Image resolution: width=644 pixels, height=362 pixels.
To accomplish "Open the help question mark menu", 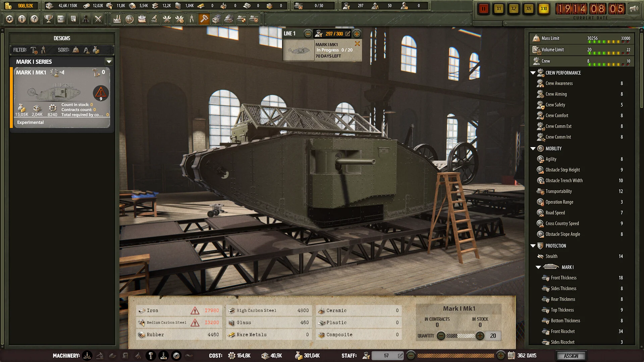I will 35,19.
